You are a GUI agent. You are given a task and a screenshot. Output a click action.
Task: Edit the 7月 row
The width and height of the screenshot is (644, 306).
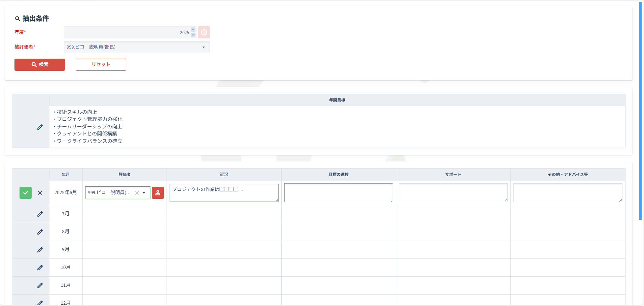pyautogui.click(x=40, y=214)
